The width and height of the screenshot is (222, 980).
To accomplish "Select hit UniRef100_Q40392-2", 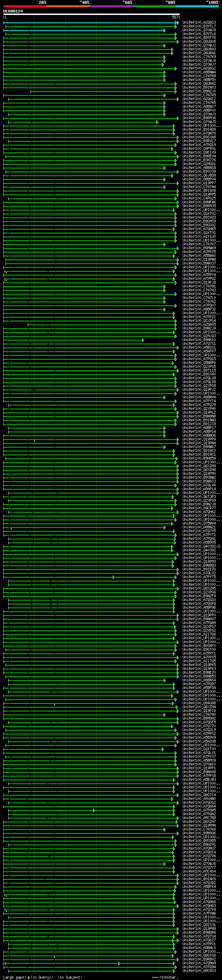I will click(x=202, y=546).
